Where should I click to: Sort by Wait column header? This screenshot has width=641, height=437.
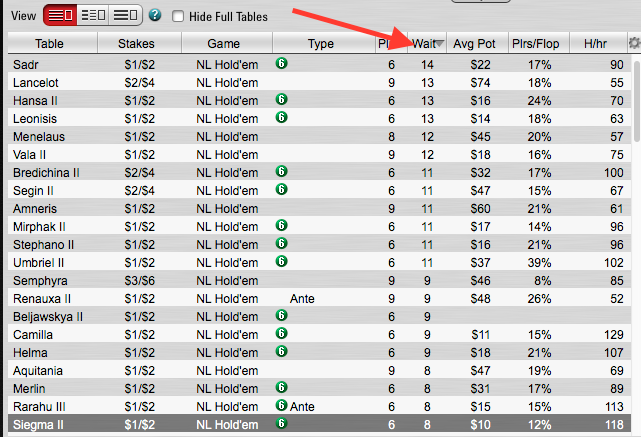click(425, 43)
